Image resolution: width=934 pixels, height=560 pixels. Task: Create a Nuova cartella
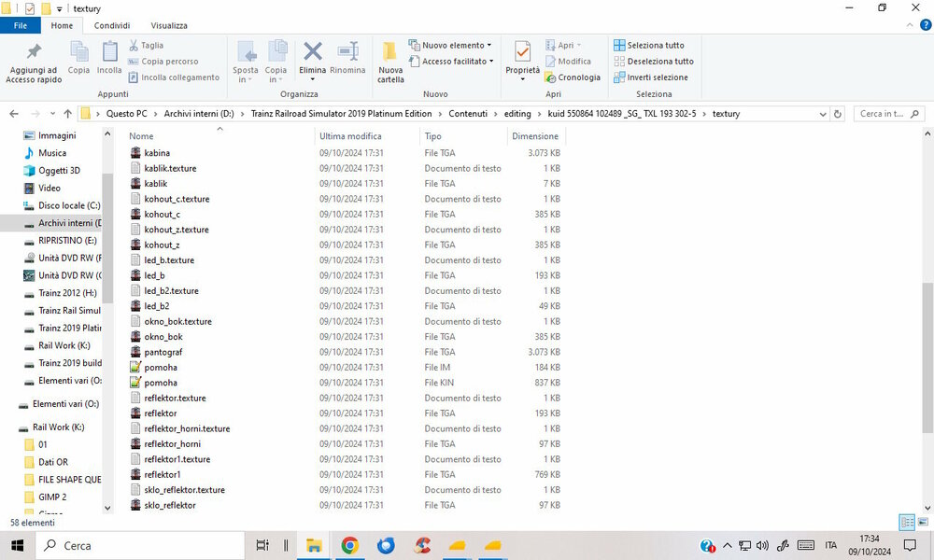coord(390,63)
